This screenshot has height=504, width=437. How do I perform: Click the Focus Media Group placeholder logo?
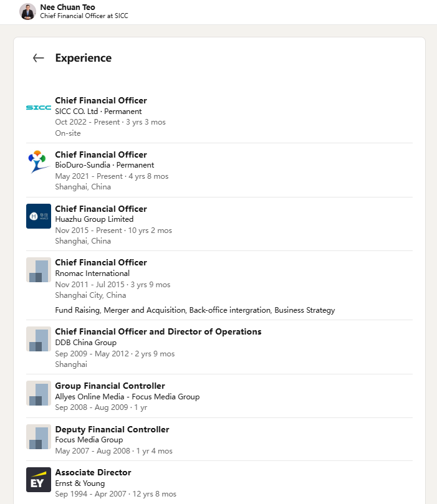pos(39,437)
